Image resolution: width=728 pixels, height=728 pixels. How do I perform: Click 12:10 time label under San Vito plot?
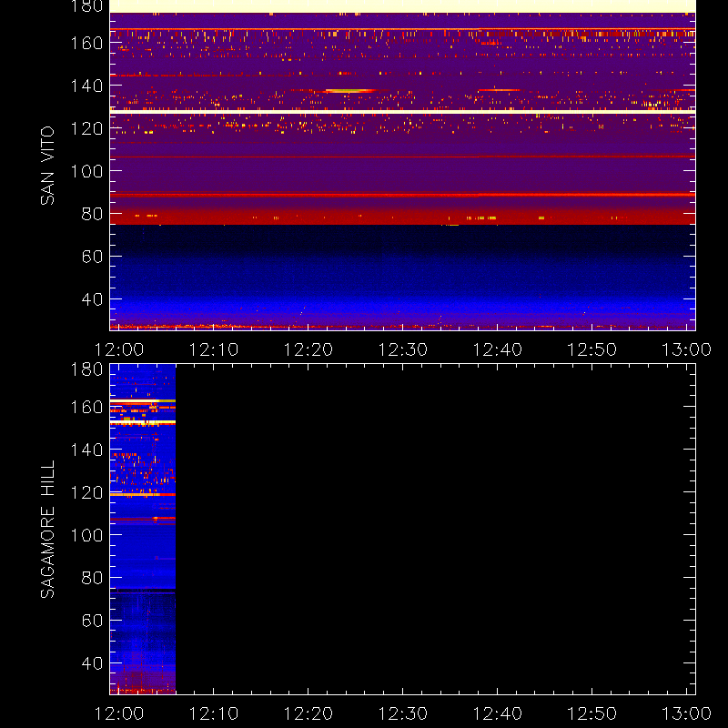214,349
